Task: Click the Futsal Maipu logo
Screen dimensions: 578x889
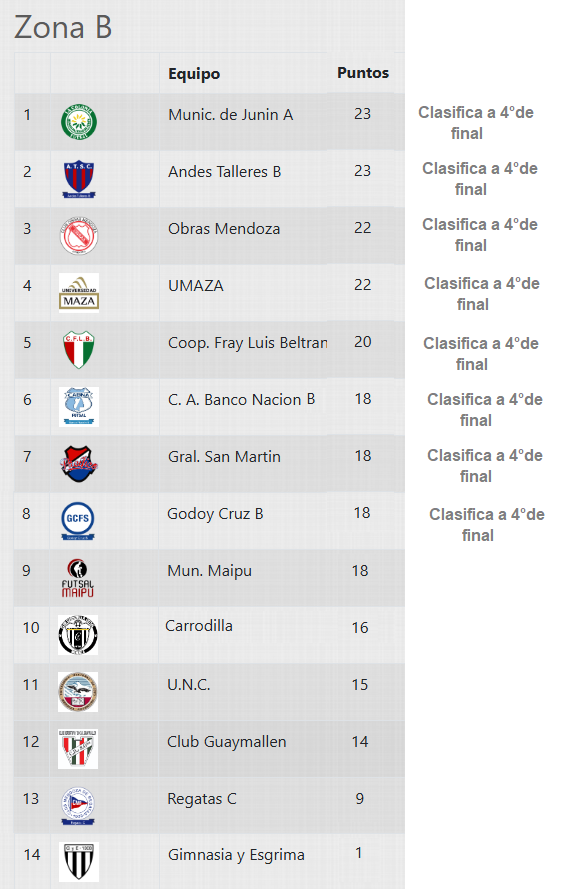Action: 78,578
